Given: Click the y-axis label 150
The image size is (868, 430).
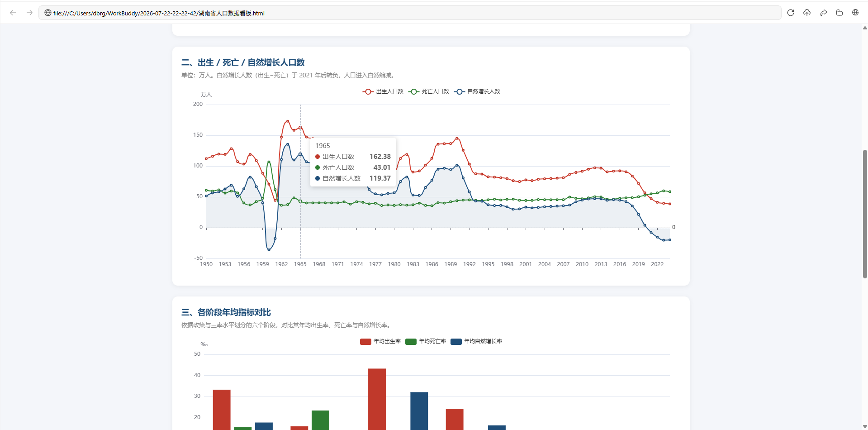Looking at the screenshot, I should point(198,135).
